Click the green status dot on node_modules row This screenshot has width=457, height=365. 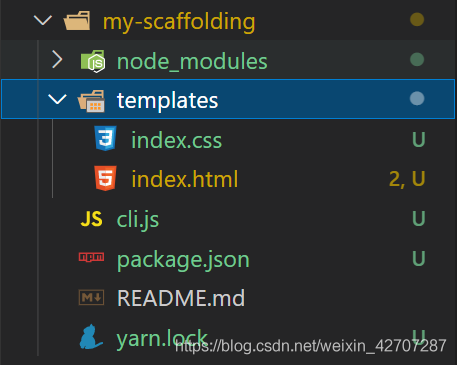click(417, 60)
